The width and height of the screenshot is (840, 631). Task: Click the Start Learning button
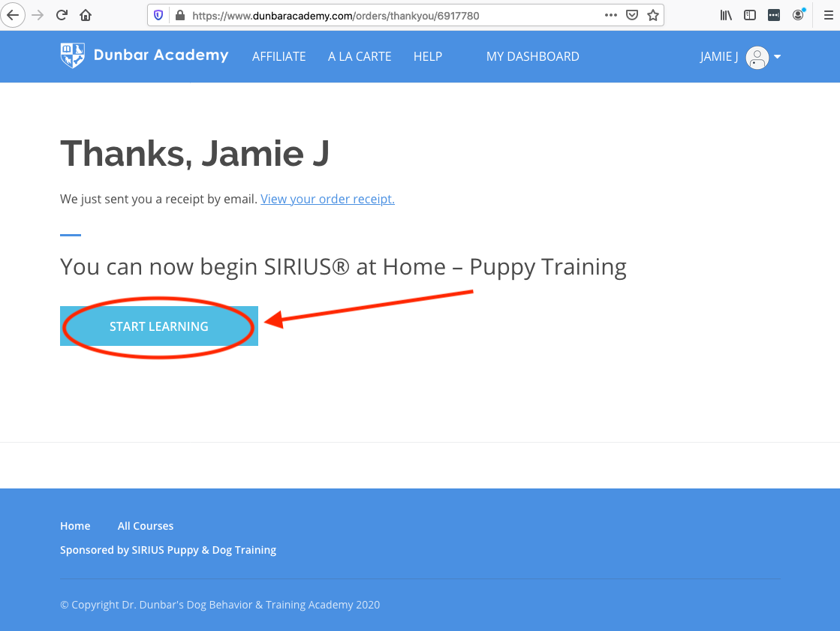[159, 326]
